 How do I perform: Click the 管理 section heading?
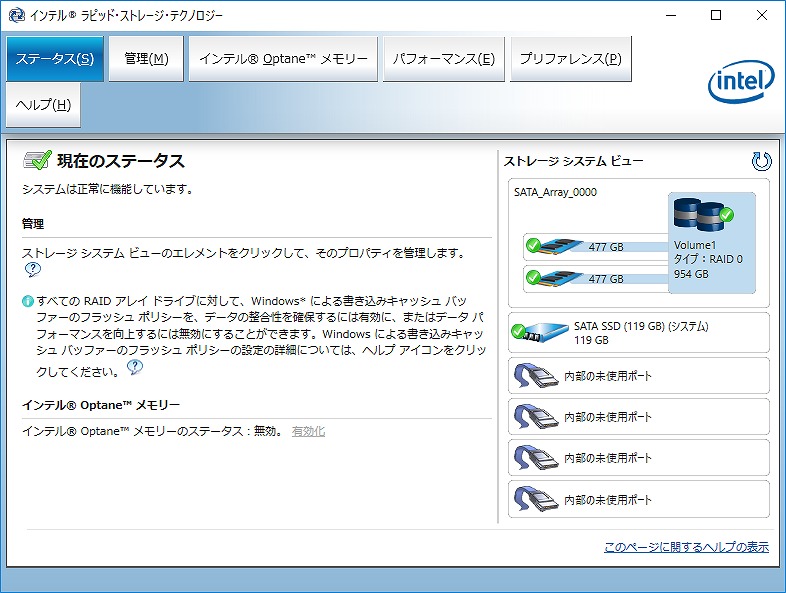[33, 224]
